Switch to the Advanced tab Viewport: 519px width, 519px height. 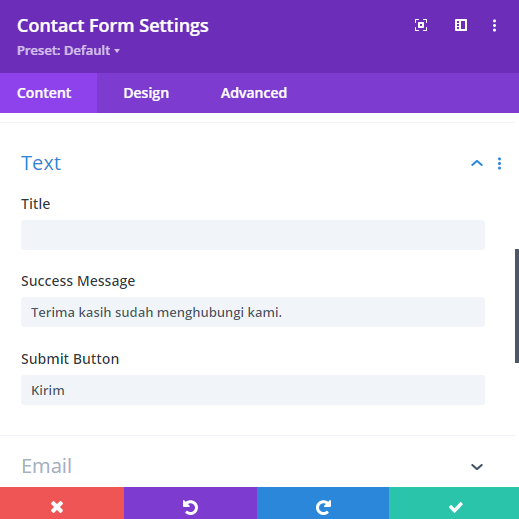(254, 93)
